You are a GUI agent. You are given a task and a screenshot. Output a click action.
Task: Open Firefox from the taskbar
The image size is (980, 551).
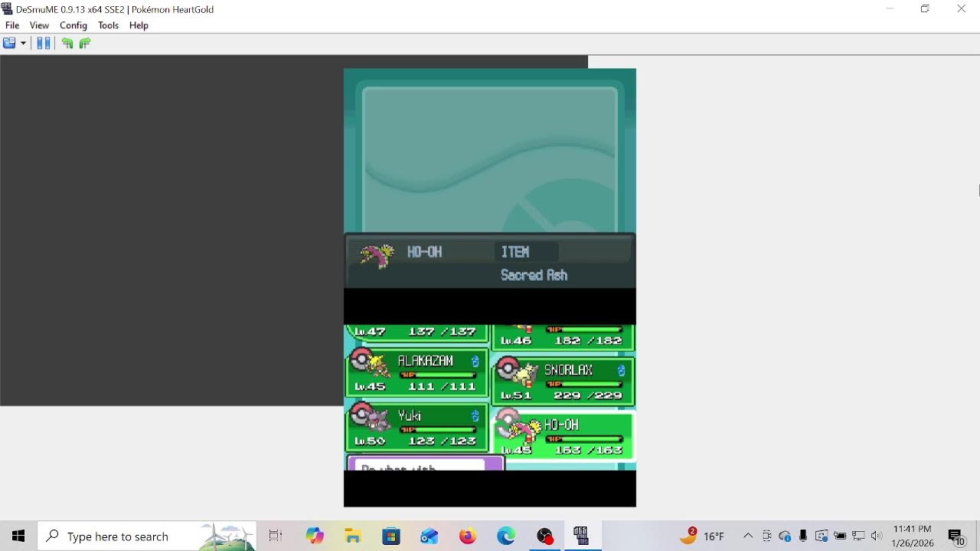click(x=468, y=536)
